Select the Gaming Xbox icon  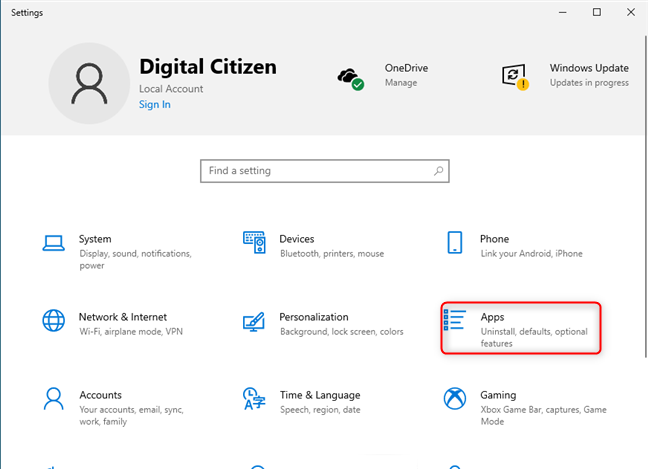tap(455, 398)
